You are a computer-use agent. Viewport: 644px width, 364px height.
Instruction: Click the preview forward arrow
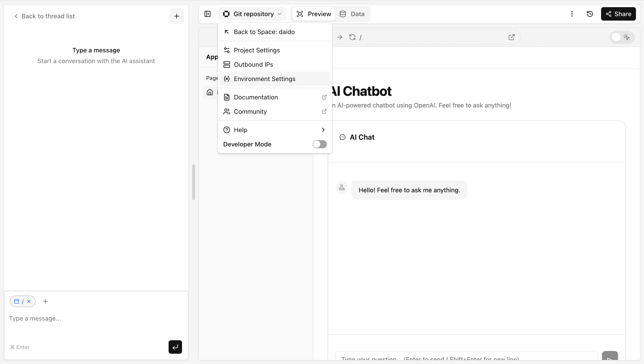pyautogui.click(x=340, y=37)
